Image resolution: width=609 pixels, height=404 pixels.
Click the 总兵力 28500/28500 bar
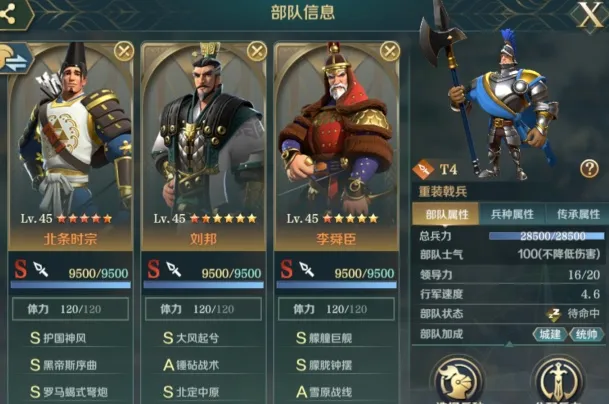(x=547, y=236)
